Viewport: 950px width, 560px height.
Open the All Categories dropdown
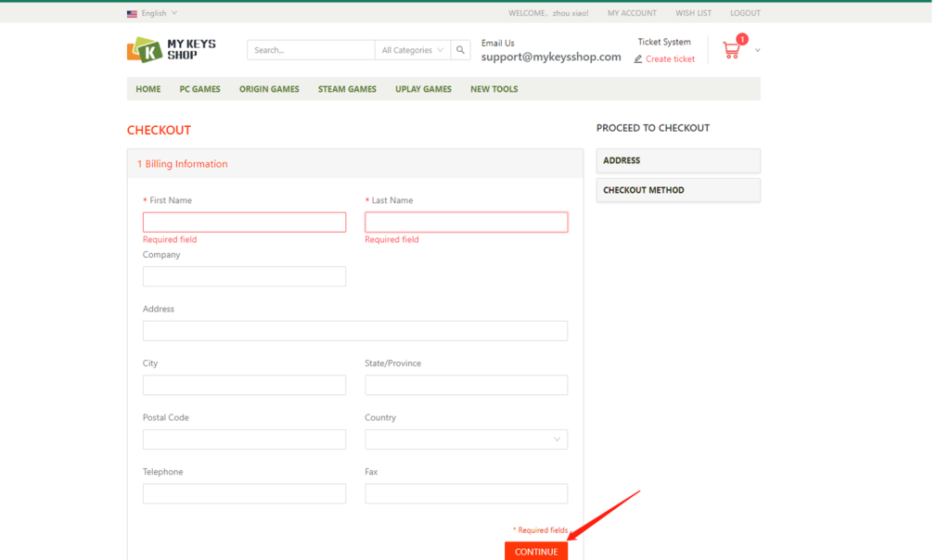click(413, 50)
